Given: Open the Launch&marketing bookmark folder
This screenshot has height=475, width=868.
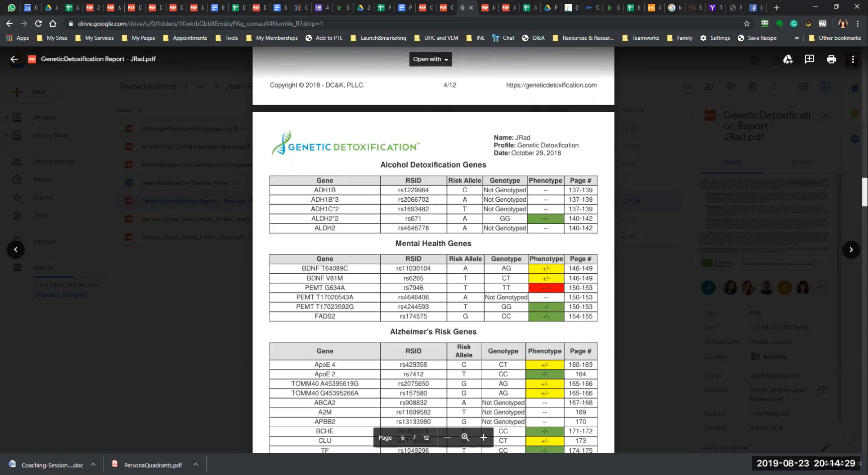Looking at the screenshot, I should tap(378, 38).
